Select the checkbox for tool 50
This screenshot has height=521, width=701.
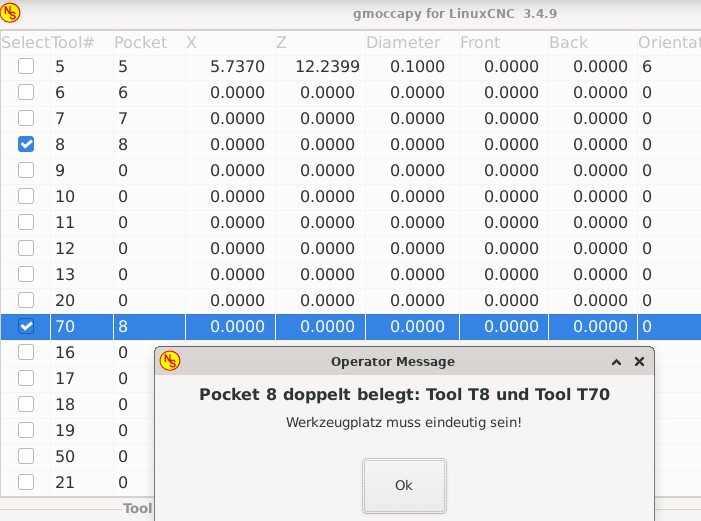click(26, 456)
